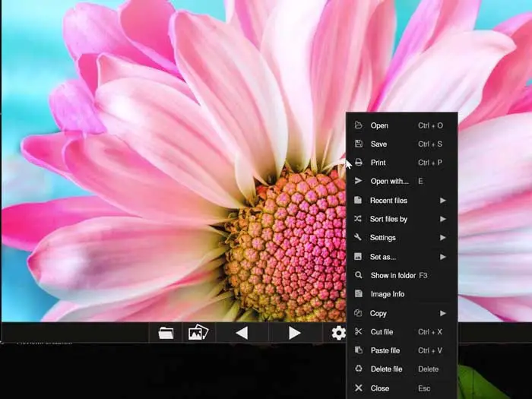Viewport: 532px width, 399px height.
Task: Select Open with... menu entry
Action: pyautogui.click(x=402, y=181)
